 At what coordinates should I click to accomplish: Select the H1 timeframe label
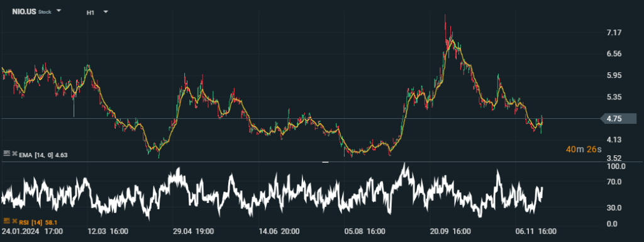point(91,13)
